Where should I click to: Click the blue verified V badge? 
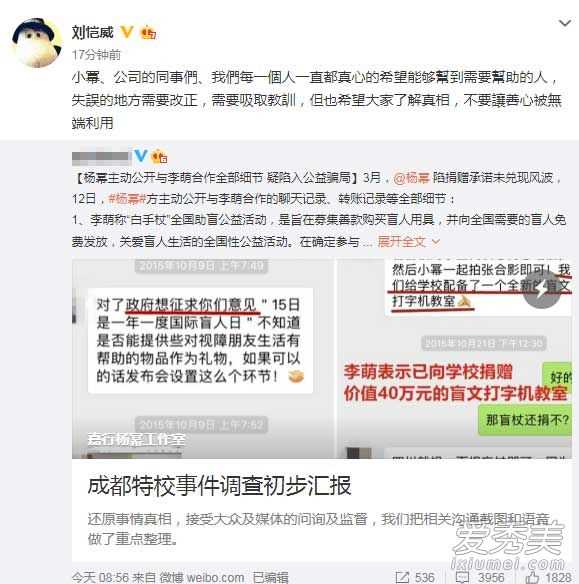(x=141, y=156)
